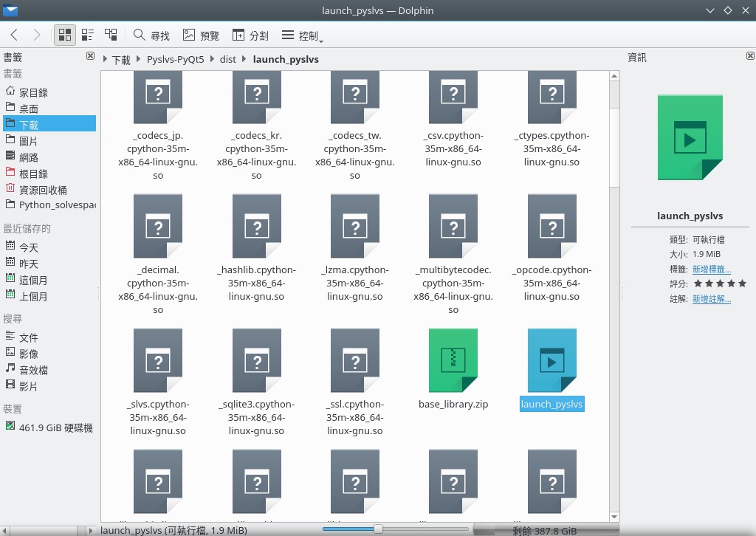Go forward with the forward arrow
The height and width of the screenshot is (536, 756).
tap(37, 35)
